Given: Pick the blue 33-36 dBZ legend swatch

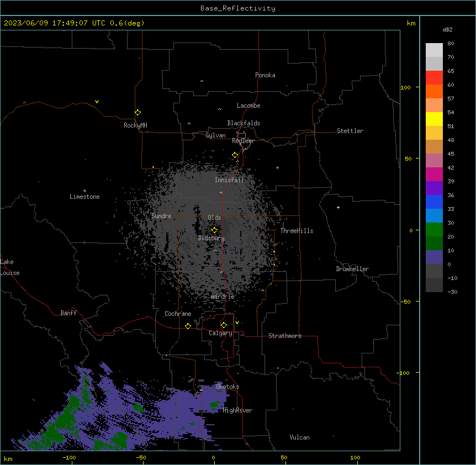Looking at the screenshot, I should pos(434,202).
